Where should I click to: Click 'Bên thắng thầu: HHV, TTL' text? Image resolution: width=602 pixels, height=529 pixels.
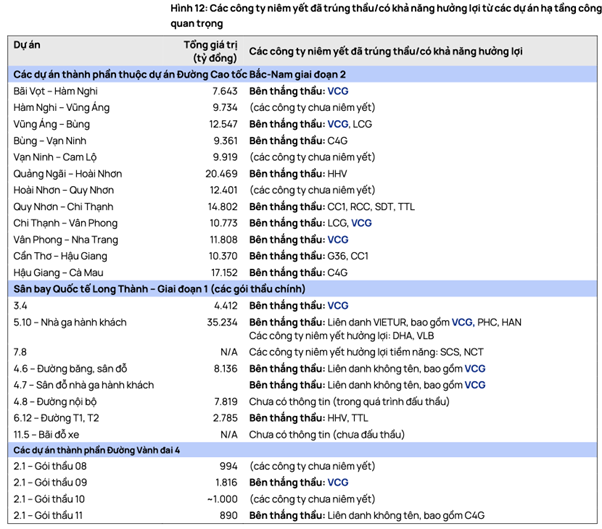(308, 418)
